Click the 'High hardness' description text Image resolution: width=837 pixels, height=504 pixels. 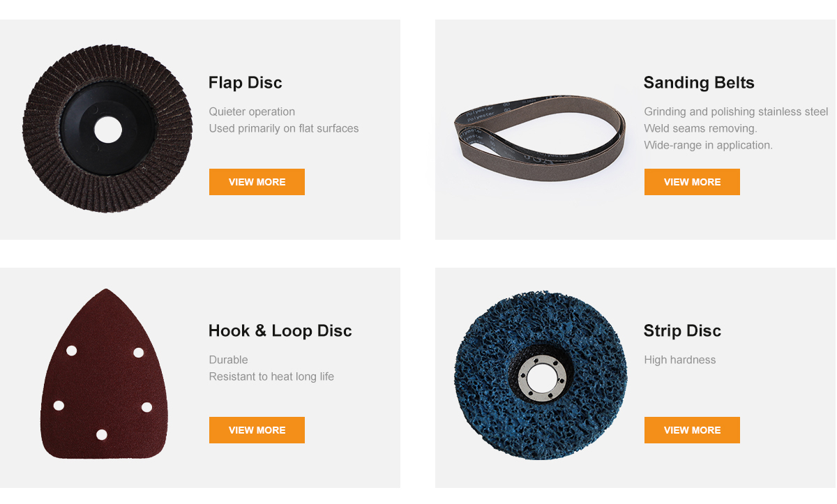680,360
